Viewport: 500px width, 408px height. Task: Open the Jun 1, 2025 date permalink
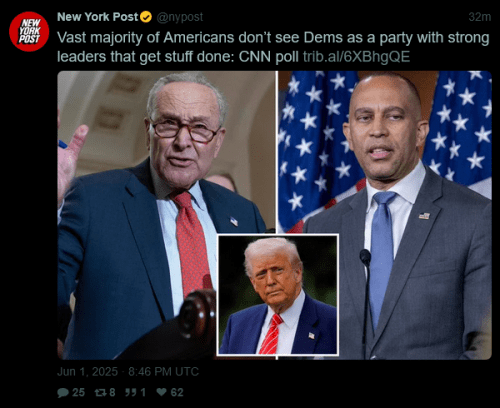click(128, 371)
